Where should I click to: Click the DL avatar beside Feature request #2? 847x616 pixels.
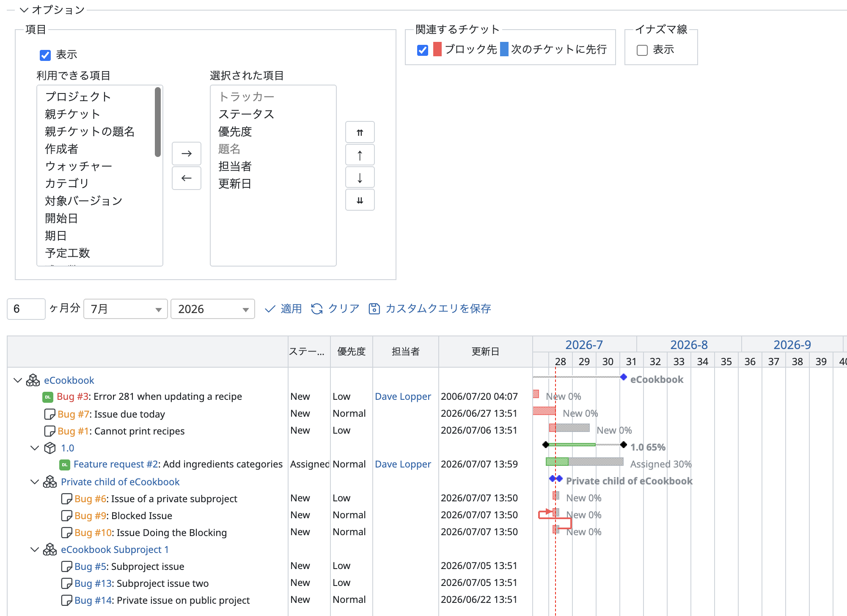(65, 465)
